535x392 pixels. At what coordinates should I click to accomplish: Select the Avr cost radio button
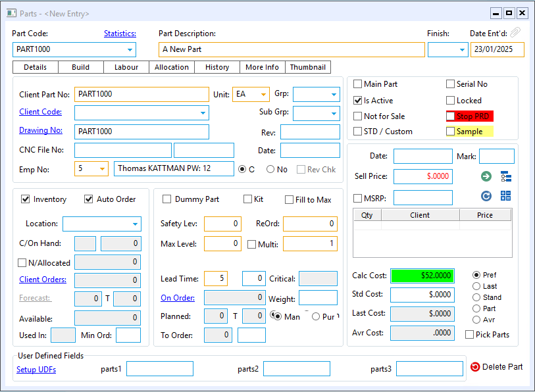(476, 320)
